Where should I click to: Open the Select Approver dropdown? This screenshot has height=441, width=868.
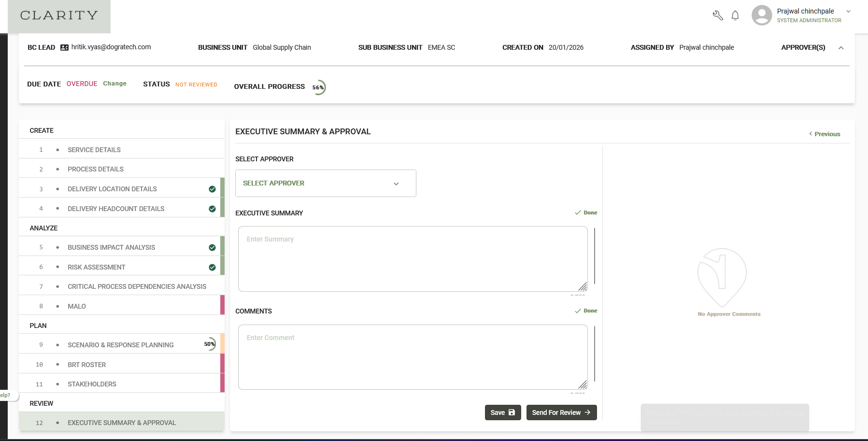326,183
